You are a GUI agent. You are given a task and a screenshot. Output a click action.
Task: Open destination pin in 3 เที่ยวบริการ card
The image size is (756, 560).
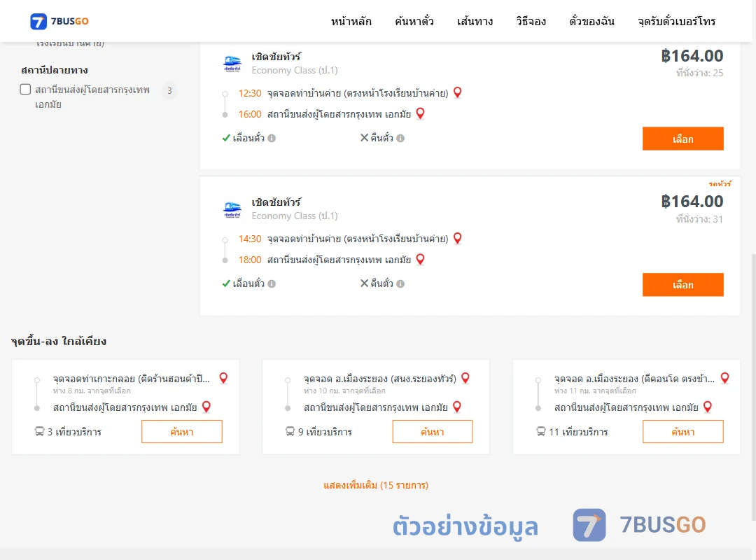[x=206, y=407]
